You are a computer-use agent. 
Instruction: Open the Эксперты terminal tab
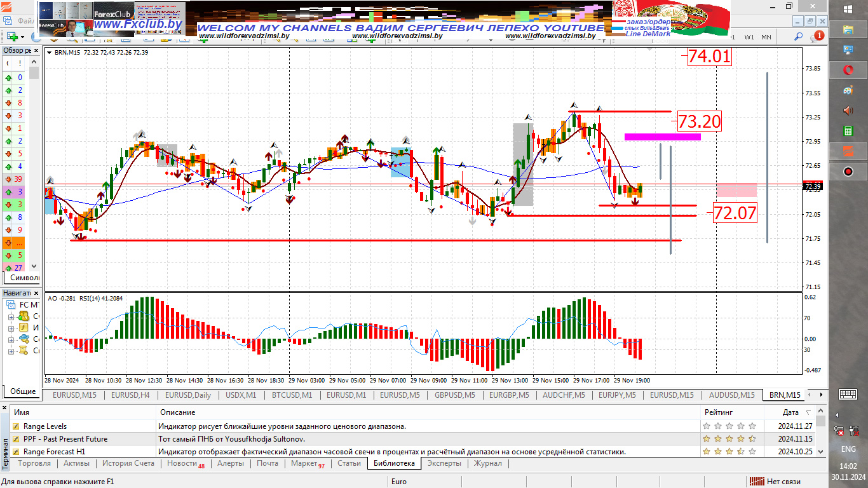pos(444,463)
